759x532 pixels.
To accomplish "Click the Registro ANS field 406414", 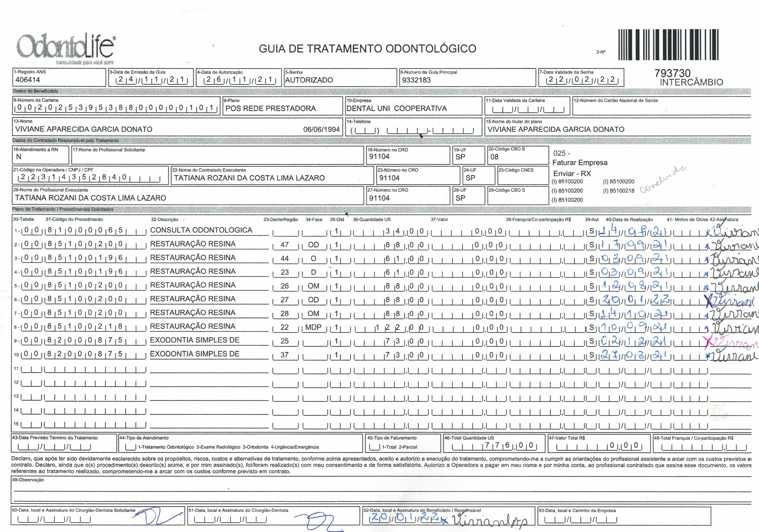I will point(28,80).
